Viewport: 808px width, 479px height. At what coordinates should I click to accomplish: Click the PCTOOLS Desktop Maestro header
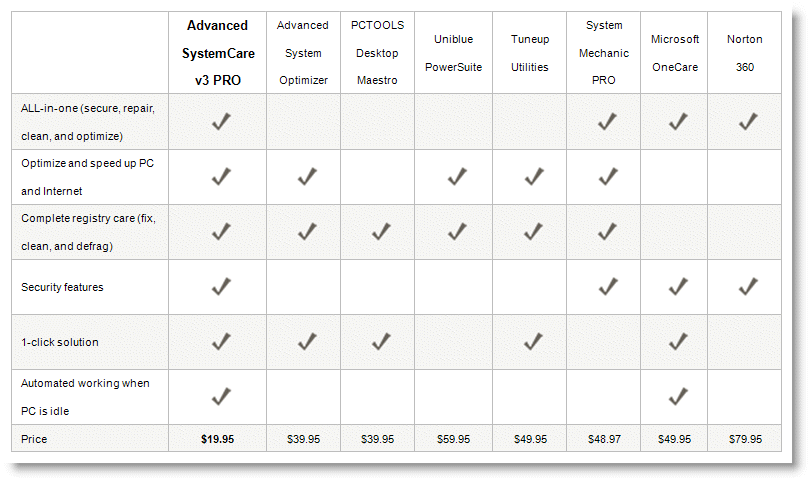click(377, 53)
